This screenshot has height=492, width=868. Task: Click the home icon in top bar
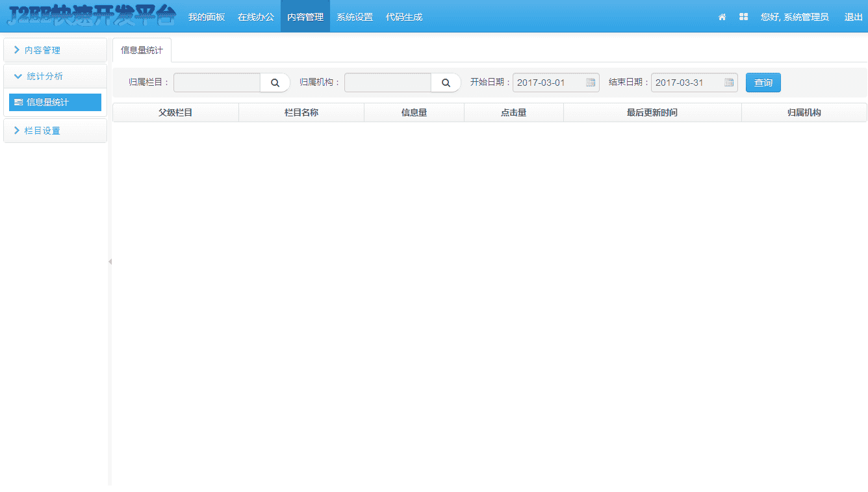(722, 16)
